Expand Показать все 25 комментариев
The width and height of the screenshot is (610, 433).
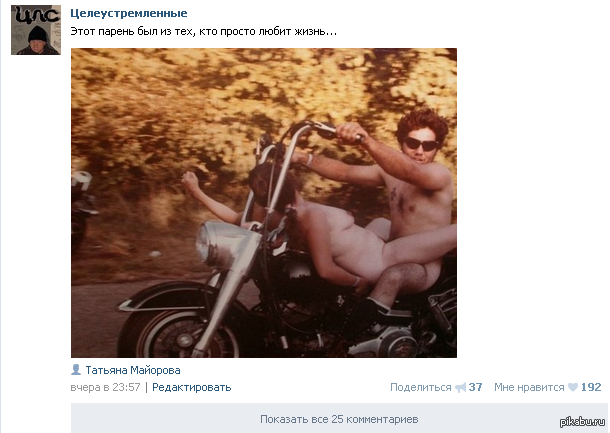point(339,419)
